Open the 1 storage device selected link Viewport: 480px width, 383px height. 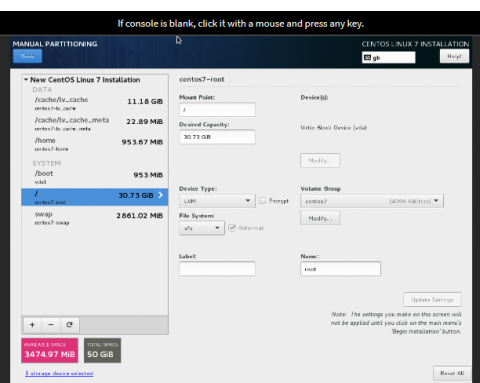(x=59, y=373)
